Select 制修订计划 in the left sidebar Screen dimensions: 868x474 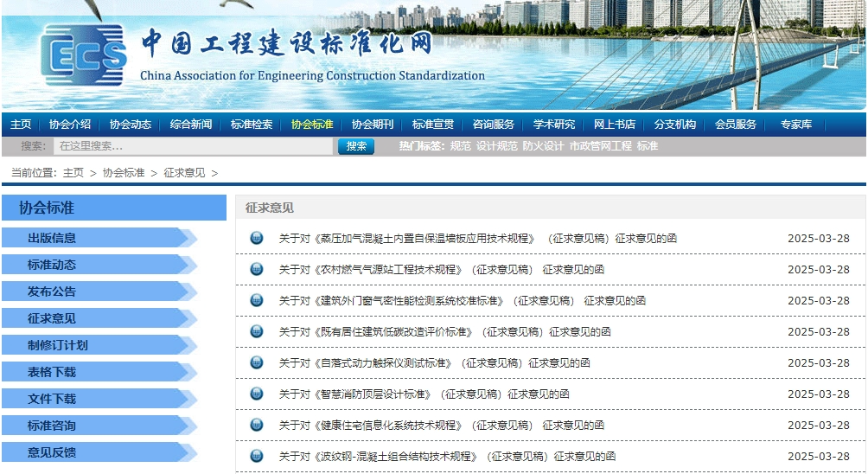pos(58,345)
